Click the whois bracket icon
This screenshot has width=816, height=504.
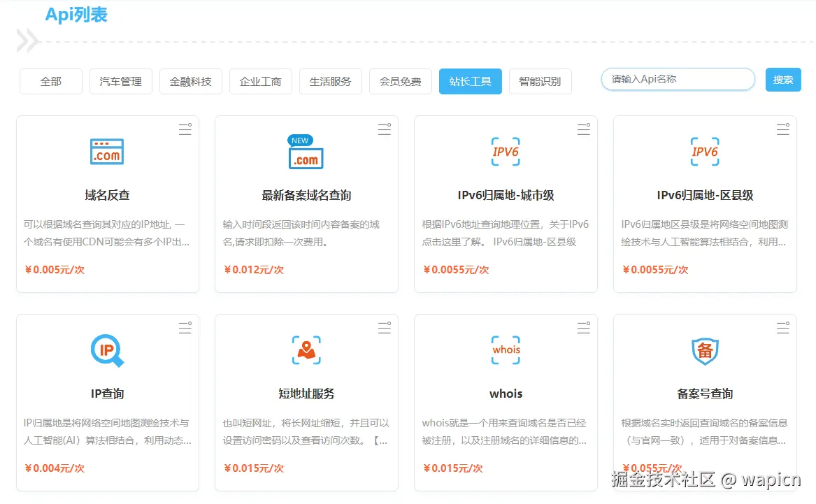tap(506, 350)
